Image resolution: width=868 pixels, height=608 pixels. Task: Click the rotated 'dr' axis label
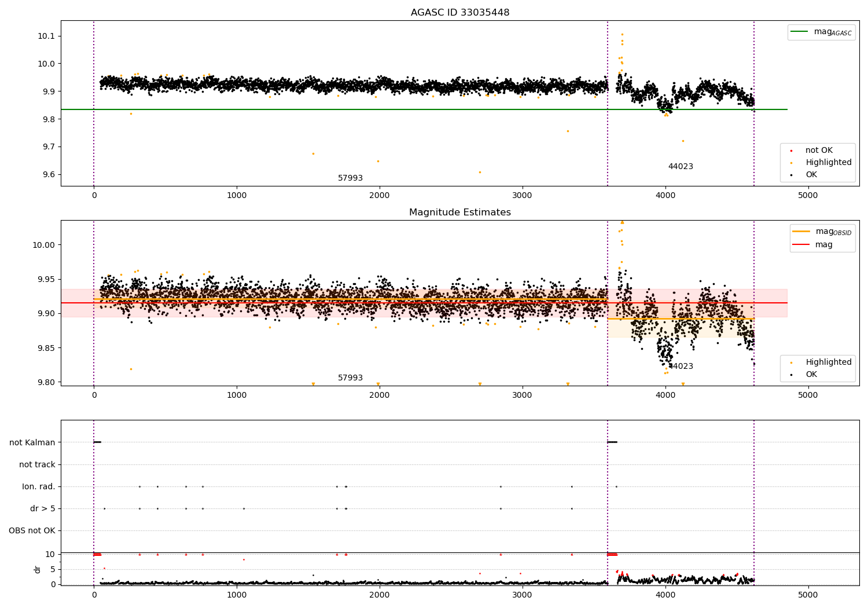click(x=38, y=569)
